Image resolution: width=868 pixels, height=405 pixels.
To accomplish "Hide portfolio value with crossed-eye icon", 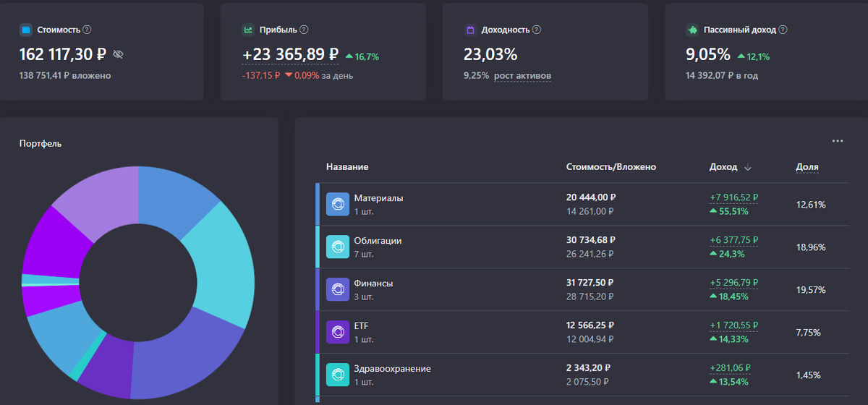I will click(119, 54).
